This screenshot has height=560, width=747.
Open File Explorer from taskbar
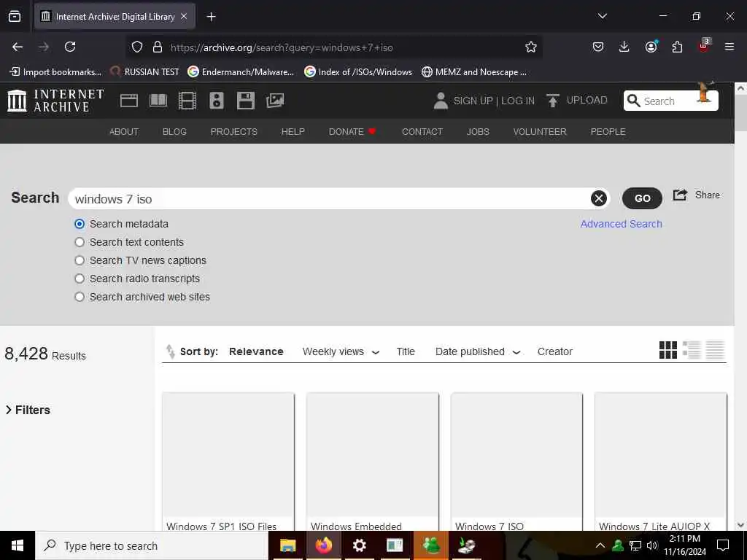tap(287, 545)
